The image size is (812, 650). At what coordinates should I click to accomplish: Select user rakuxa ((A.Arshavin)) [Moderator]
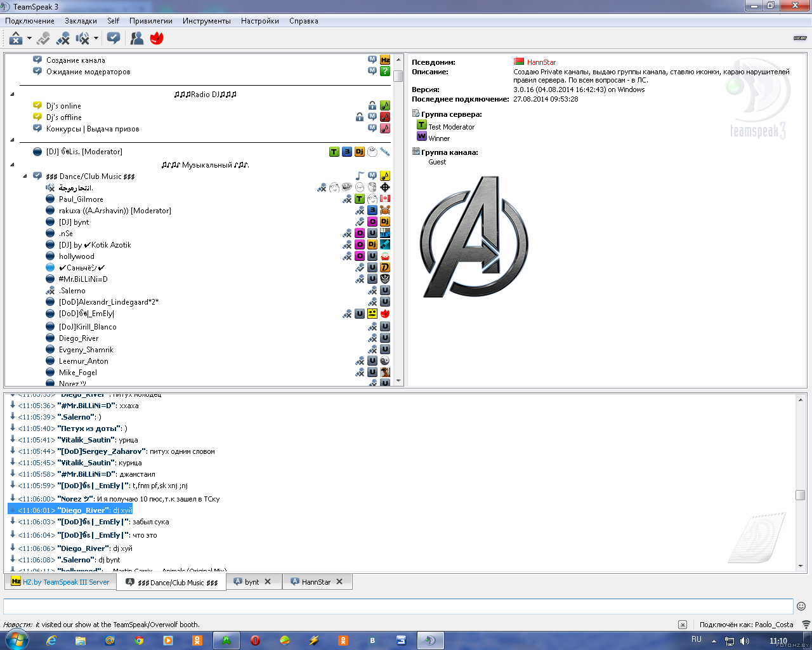point(115,211)
